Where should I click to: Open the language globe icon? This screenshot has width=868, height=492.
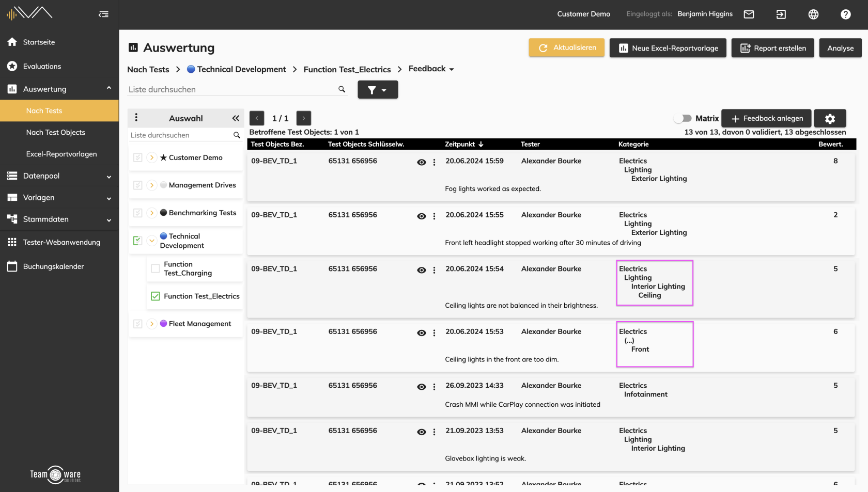click(x=813, y=14)
